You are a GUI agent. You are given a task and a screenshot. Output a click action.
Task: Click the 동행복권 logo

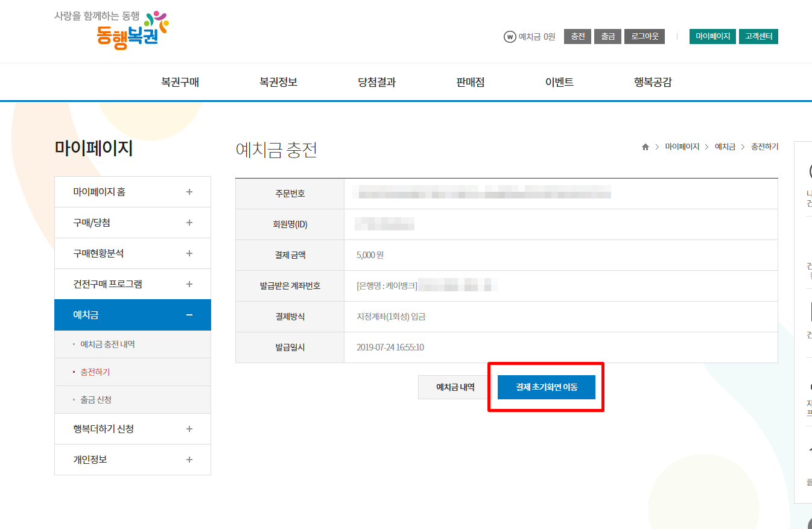tap(112, 30)
